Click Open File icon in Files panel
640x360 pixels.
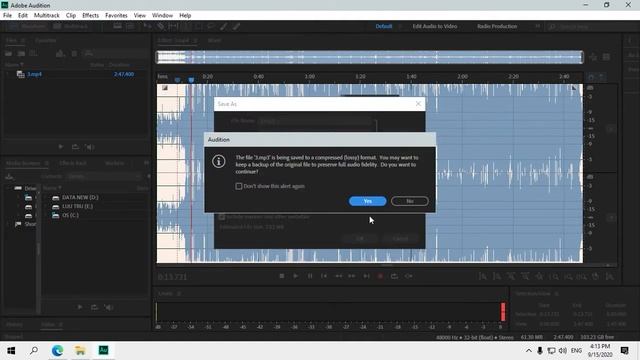tap(9, 53)
